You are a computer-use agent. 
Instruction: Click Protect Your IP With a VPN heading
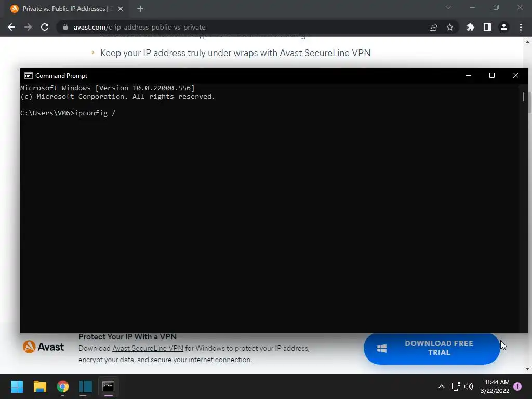click(128, 337)
